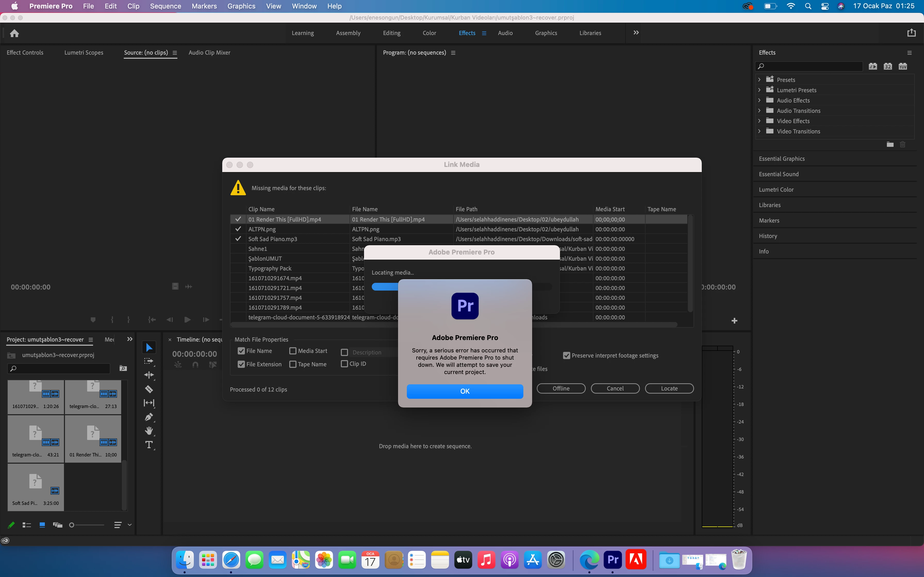Disable Preserve interpret footage settings
Viewport: 924px width, 577px height.
567,355
